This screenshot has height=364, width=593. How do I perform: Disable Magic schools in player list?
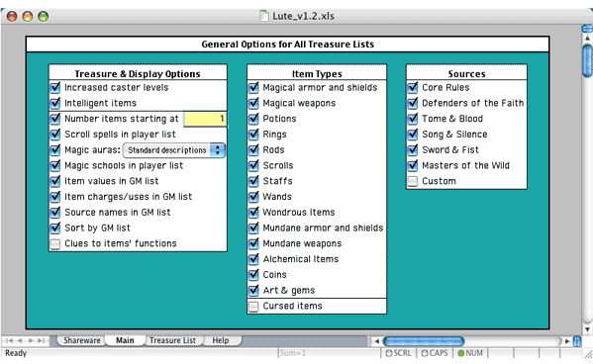[x=55, y=165]
